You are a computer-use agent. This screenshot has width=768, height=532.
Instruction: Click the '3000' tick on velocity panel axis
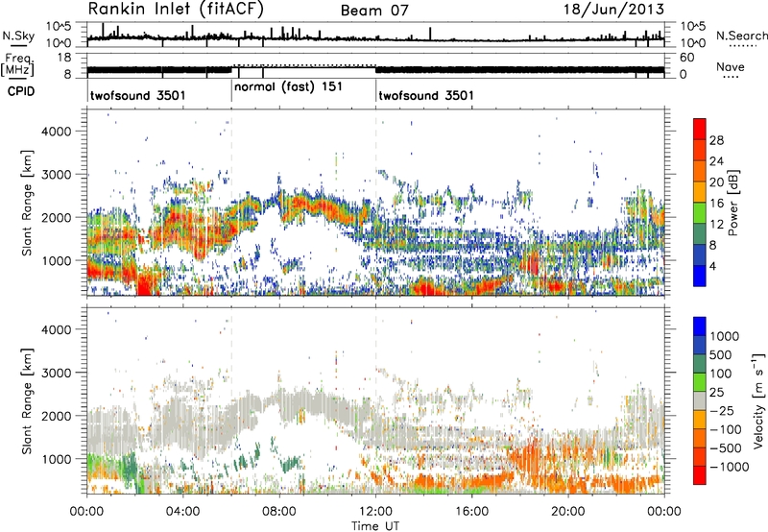pyautogui.click(x=57, y=373)
